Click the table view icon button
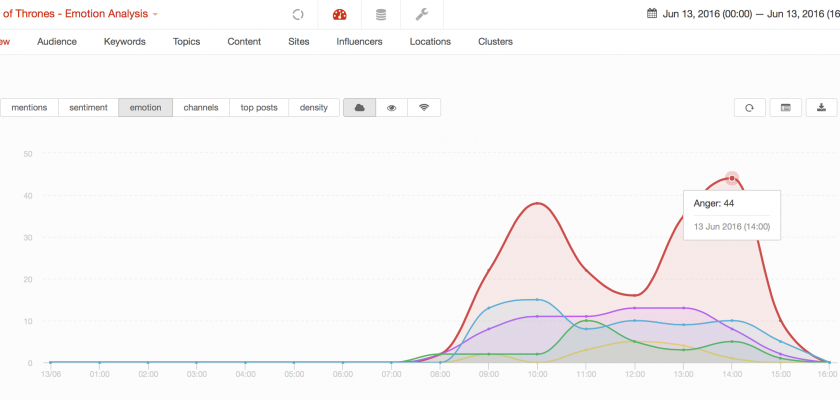The width and height of the screenshot is (840, 400). point(786,108)
